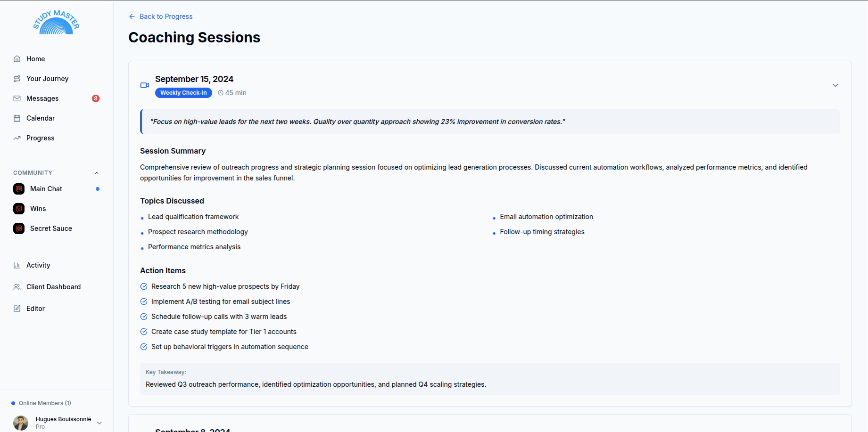The image size is (868, 432).
Task: Collapse the Community section chevron
Action: [97, 173]
